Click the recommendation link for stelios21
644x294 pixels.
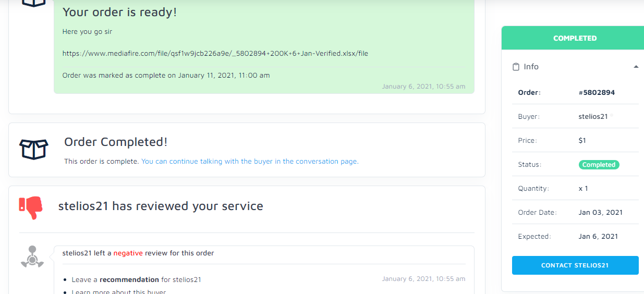[x=129, y=279]
